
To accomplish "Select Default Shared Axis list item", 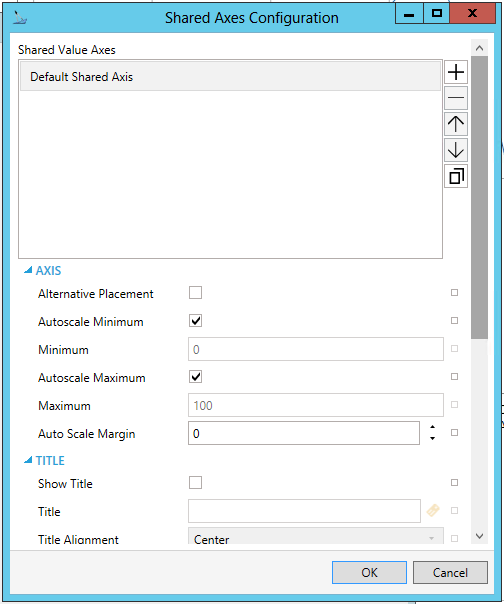I will [230, 77].
